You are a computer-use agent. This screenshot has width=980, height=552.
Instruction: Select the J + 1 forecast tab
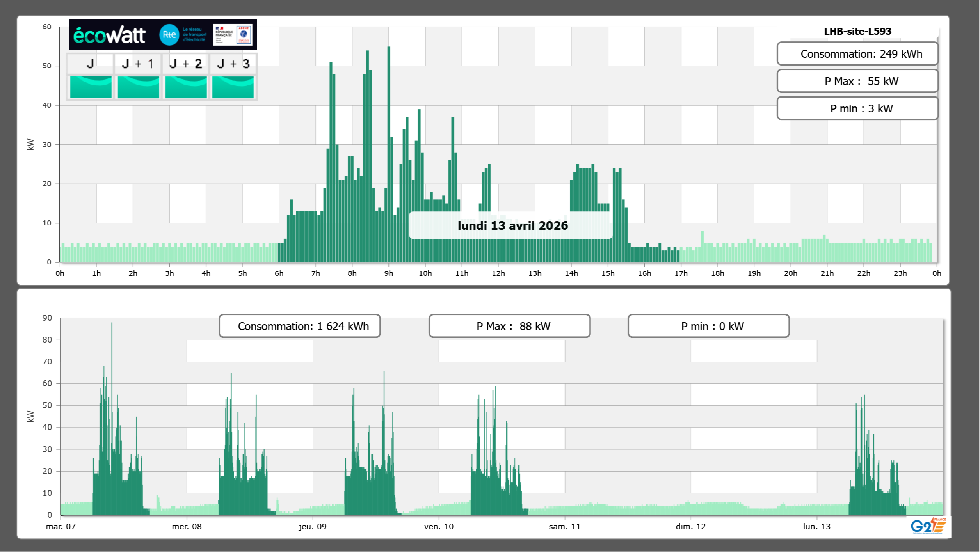point(138,64)
